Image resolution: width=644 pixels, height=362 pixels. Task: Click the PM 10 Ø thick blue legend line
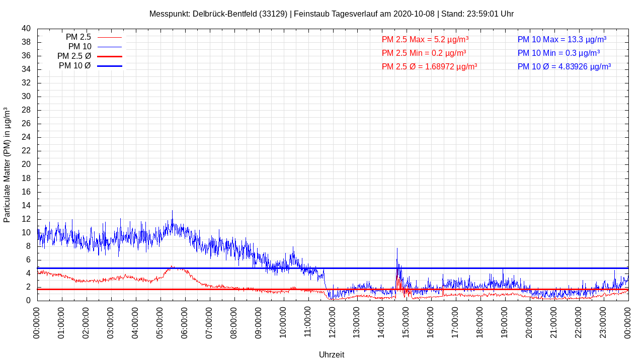pos(109,66)
